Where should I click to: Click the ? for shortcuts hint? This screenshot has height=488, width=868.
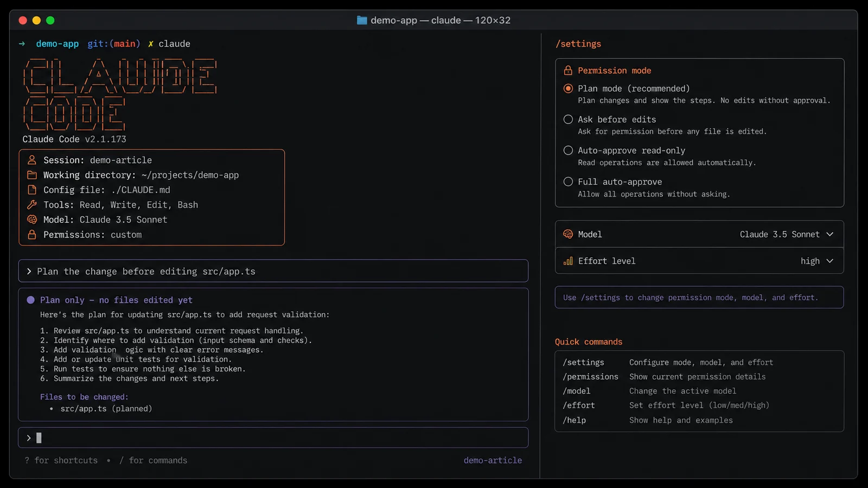pos(61,460)
